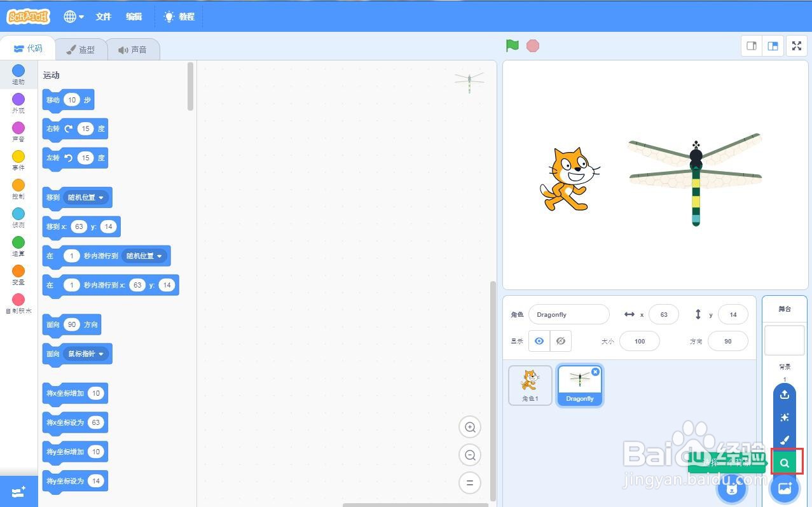Click the 舞台 stage panel label
This screenshot has width=812, height=507.
coord(784,309)
